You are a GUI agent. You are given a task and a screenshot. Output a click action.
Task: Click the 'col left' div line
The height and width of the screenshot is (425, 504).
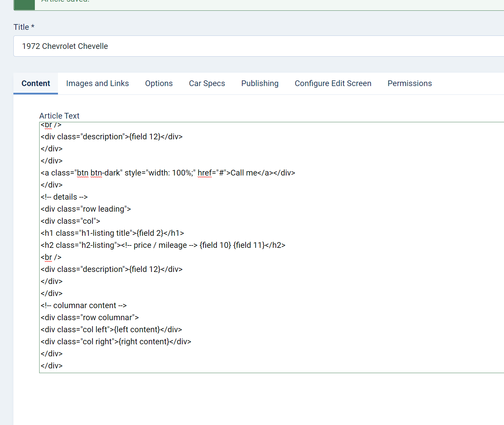[x=111, y=330]
